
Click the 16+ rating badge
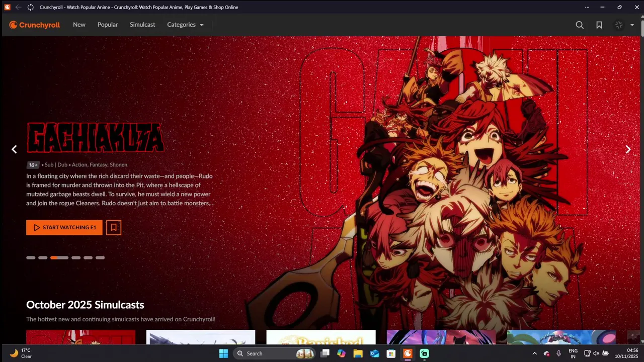(x=33, y=165)
